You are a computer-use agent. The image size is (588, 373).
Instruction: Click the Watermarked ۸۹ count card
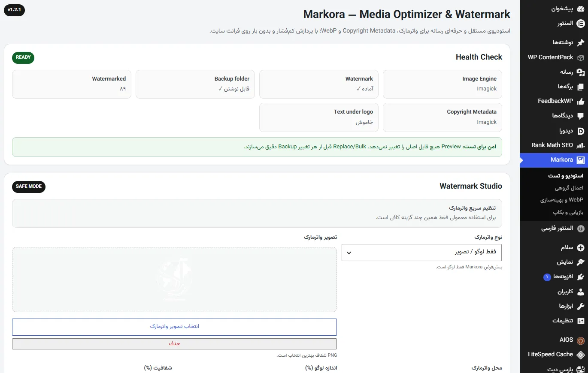point(72,84)
